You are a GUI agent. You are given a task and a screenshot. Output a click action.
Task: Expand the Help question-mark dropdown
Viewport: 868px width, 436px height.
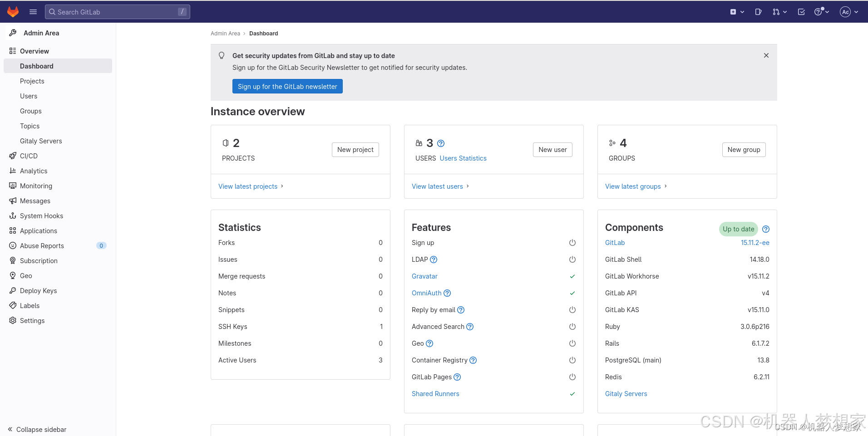click(822, 12)
